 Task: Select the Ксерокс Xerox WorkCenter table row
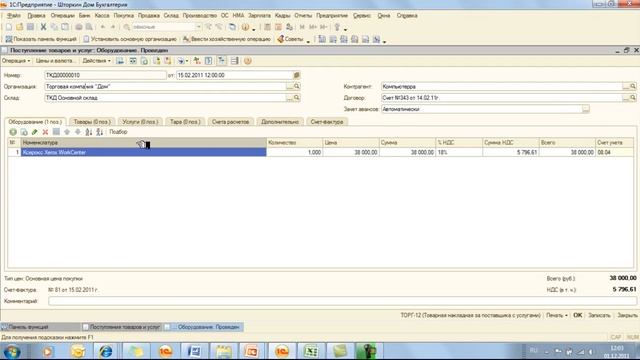320,152
